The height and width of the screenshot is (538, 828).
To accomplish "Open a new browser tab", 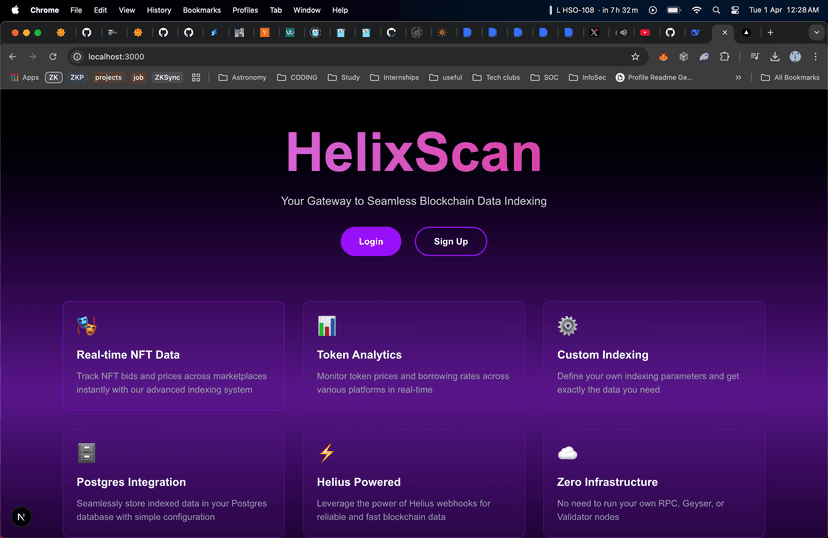I will tap(770, 33).
